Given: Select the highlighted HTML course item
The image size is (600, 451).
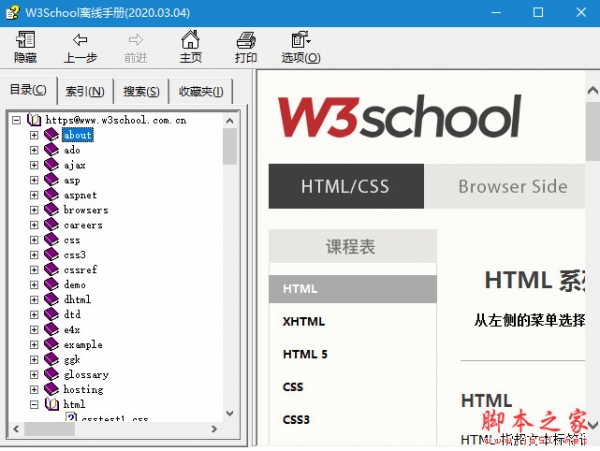Looking at the screenshot, I should pyautogui.click(x=352, y=289).
